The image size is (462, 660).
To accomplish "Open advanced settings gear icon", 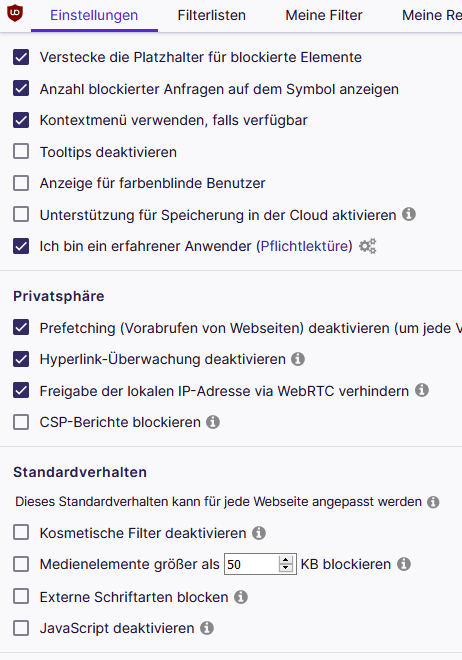I will pos(368,246).
